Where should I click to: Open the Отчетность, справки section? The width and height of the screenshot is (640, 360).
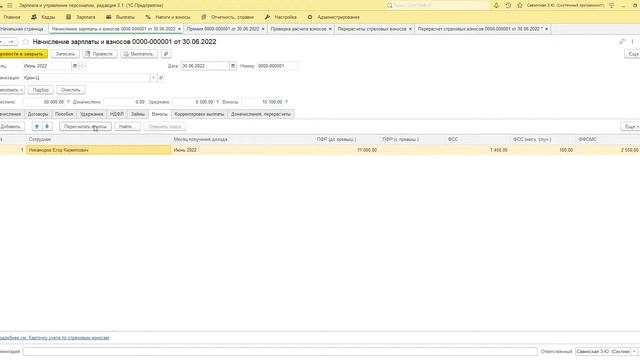point(227,17)
